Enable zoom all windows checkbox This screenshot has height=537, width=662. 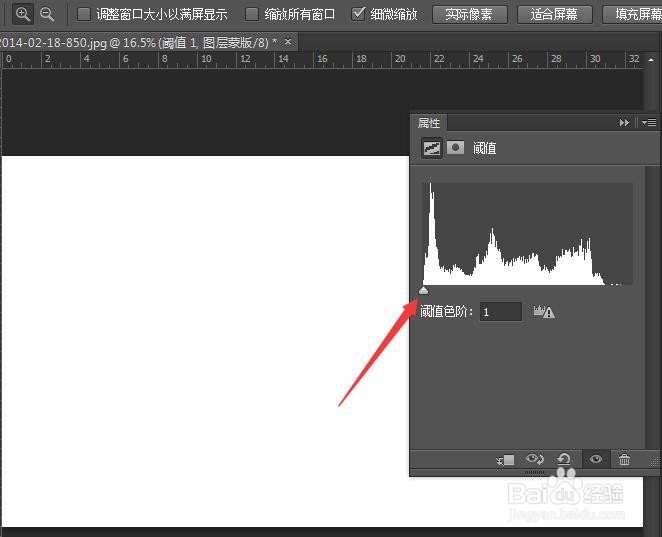pyautogui.click(x=252, y=14)
